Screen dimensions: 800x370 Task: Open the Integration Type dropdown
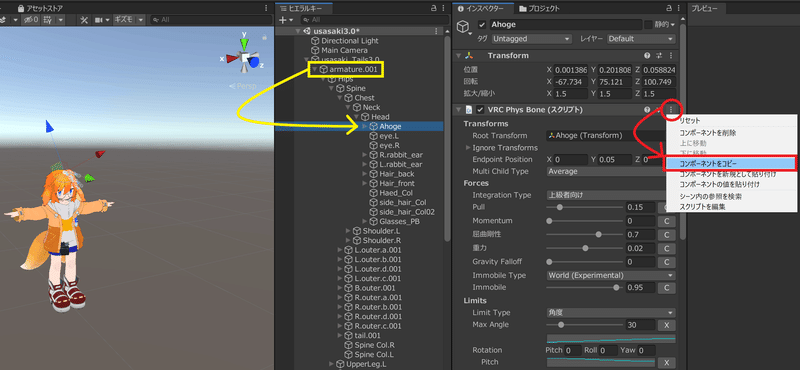click(x=606, y=195)
